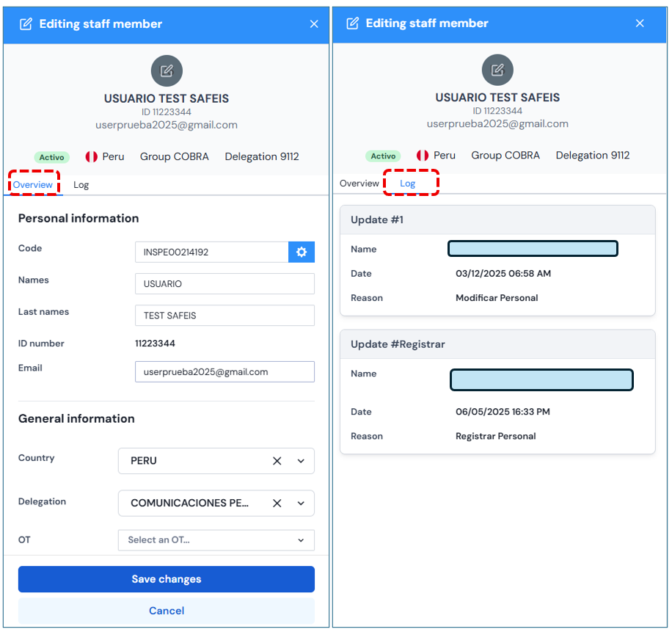Click avatar edit icon in update log panel
The image size is (672, 632).
497,70
